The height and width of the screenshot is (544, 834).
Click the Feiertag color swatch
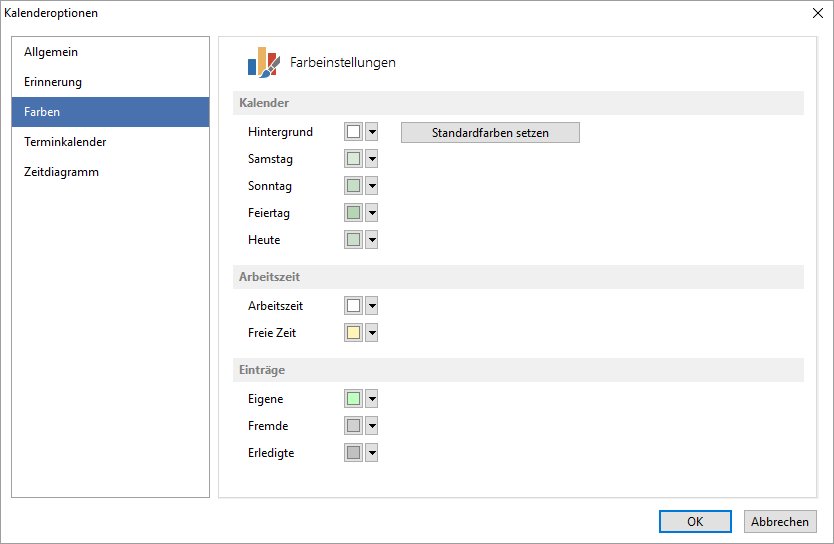[x=353, y=213]
